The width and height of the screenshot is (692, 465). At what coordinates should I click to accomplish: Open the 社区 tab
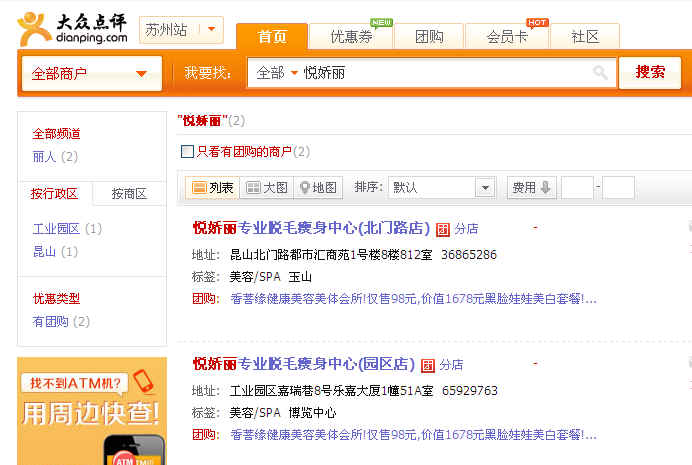[x=585, y=36]
